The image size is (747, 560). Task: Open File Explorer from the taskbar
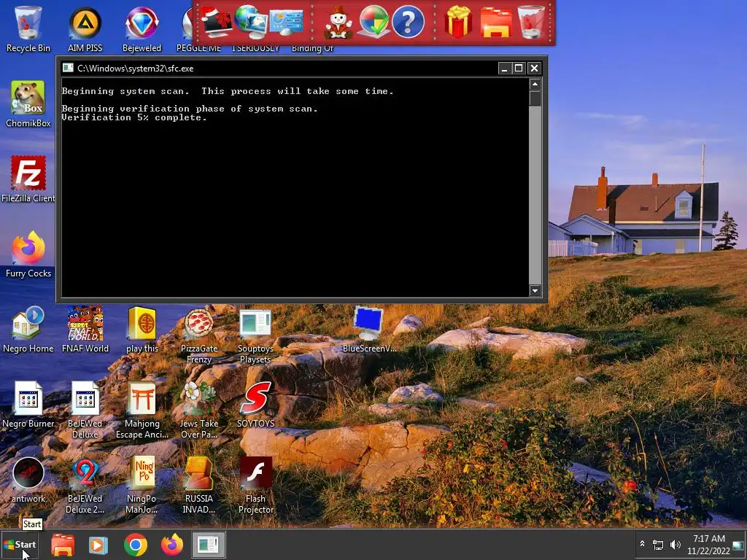[x=63, y=545]
